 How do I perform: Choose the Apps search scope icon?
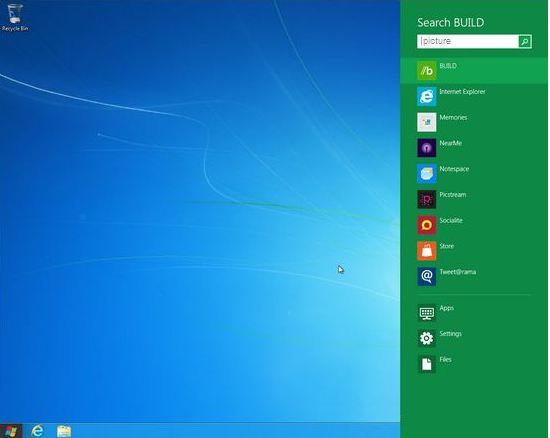pyautogui.click(x=427, y=312)
